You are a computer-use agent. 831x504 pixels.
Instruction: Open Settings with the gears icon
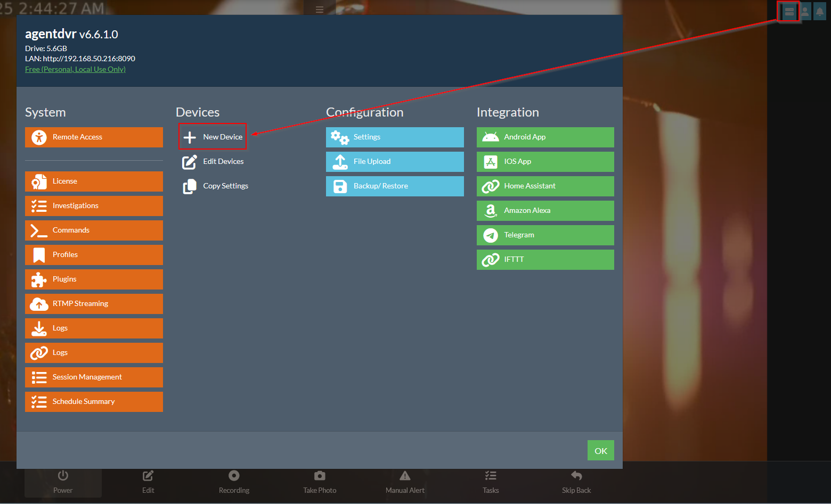tap(339, 137)
